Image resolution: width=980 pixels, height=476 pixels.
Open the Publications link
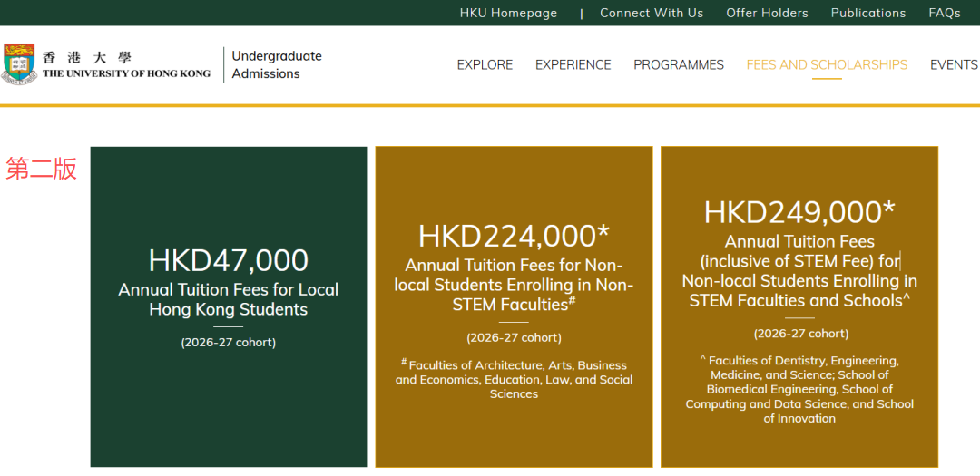[867, 13]
